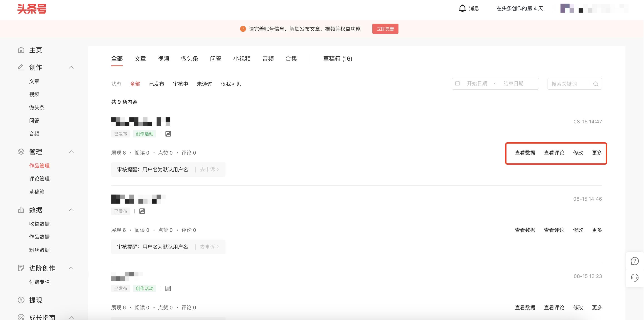Open the help question mark icon

pyautogui.click(x=634, y=261)
